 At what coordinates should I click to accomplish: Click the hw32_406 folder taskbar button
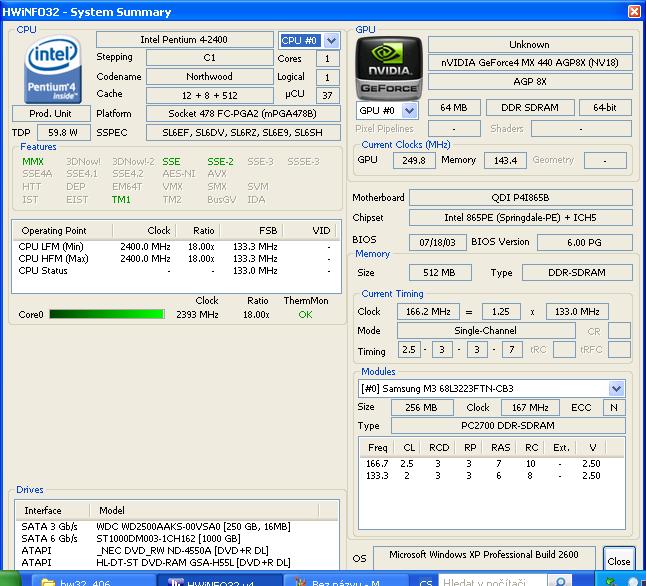click(94, 581)
